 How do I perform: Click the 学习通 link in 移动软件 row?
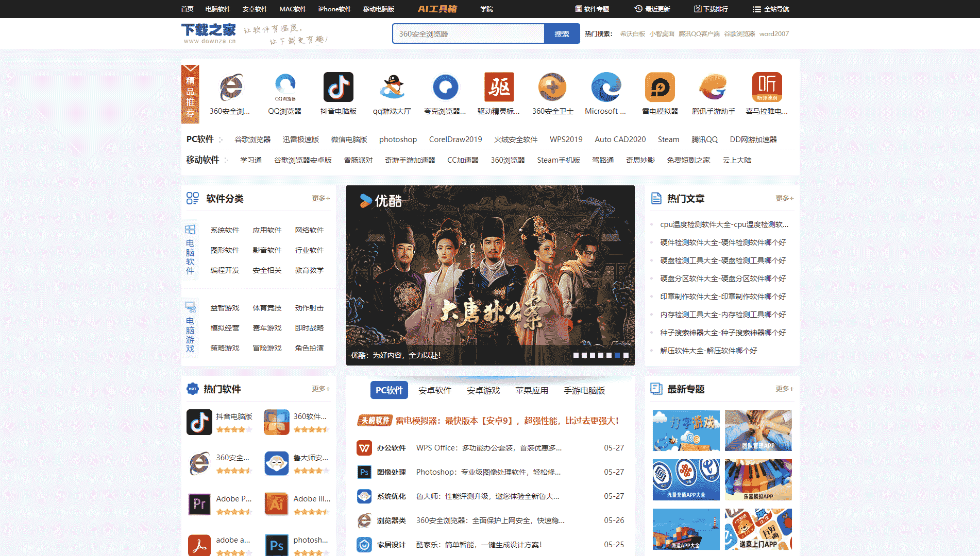(x=251, y=160)
